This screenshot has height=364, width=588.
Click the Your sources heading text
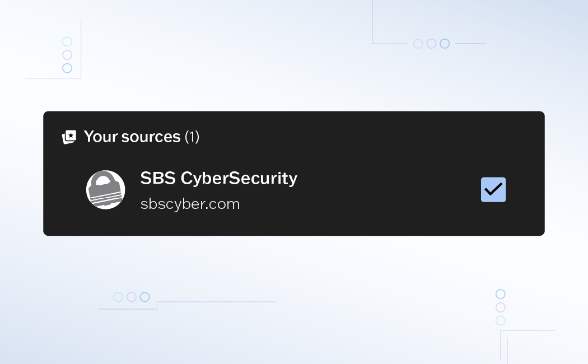pos(132,137)
